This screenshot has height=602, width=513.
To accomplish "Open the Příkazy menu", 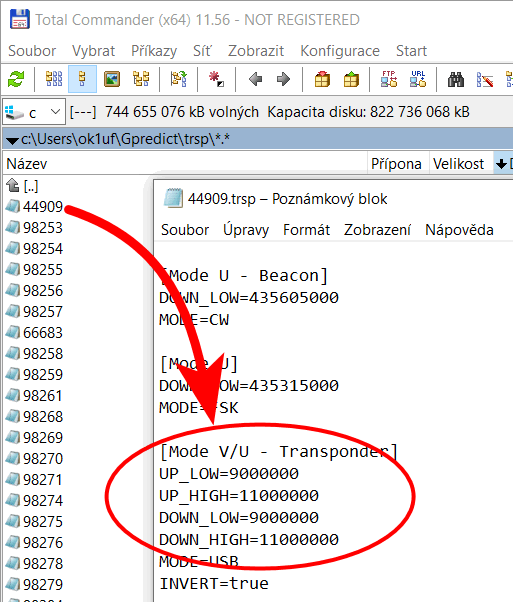I will (154, 51).
